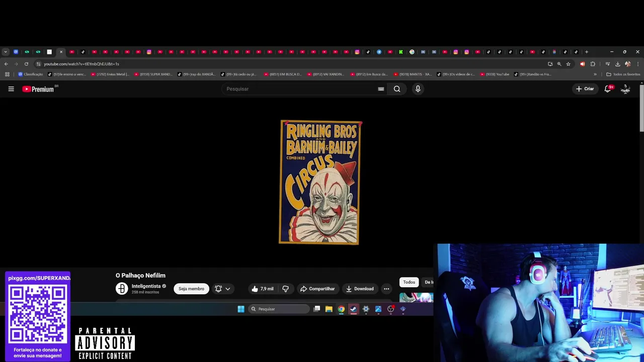Open the bookmarks apps grid icon
644x362 pixels.
click(7, 74)
